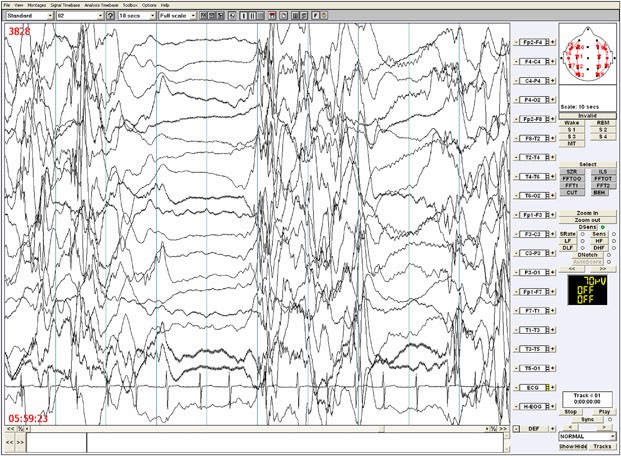Select the DSens radio button

(x=604, y=227)
